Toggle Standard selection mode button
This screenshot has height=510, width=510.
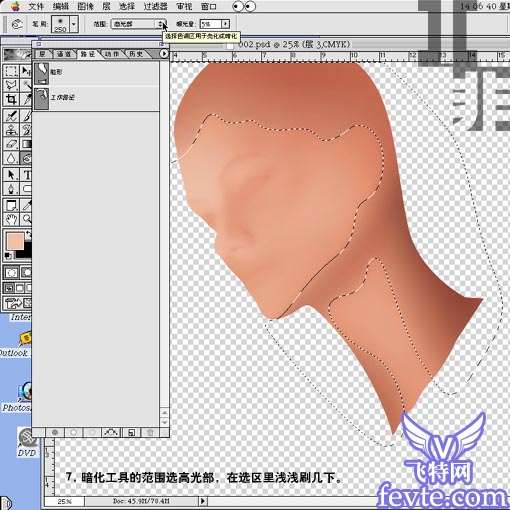click(11, 273)
